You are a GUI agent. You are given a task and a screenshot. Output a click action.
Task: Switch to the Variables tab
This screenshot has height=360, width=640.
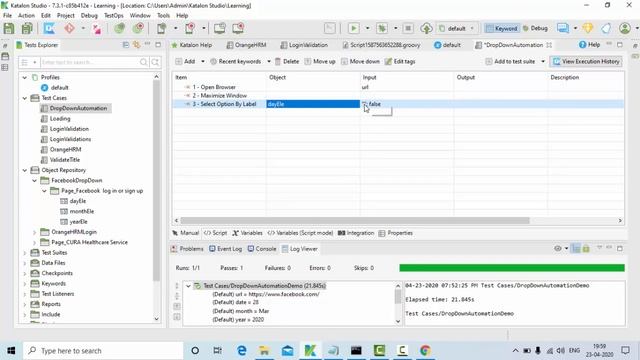247,233
